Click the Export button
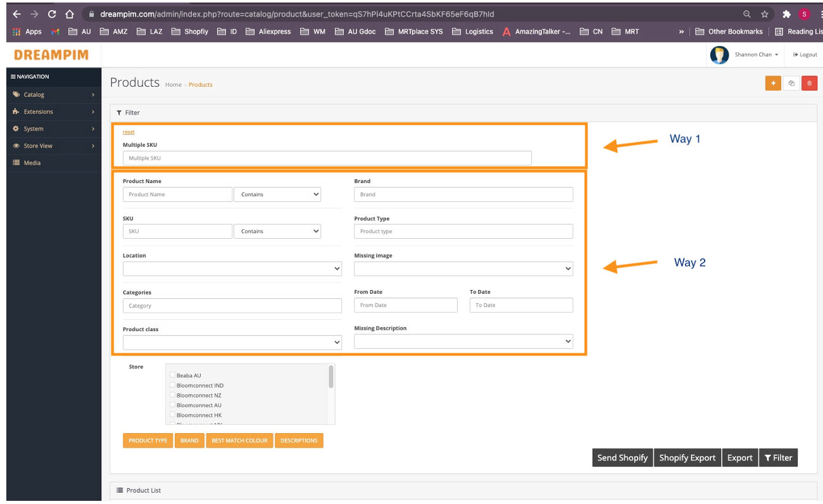Screen dimensions: 823x504 739,458
